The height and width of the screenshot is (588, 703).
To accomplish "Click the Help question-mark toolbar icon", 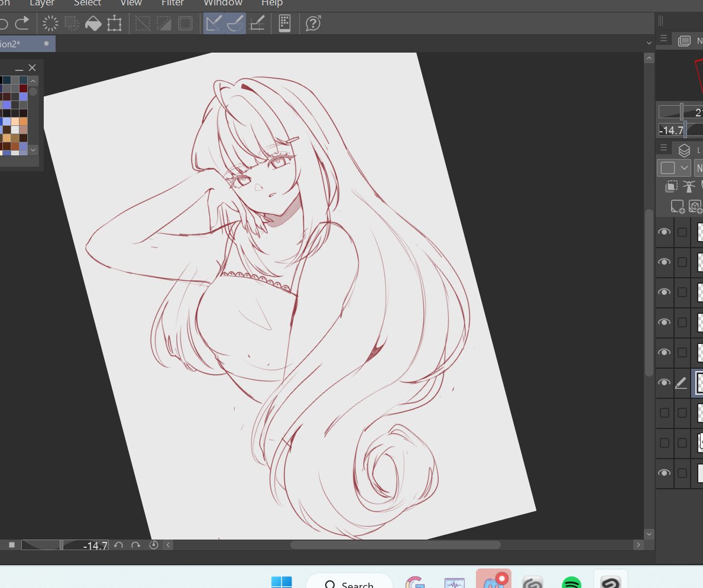I will pyautogui.click(x=312, y=24).
